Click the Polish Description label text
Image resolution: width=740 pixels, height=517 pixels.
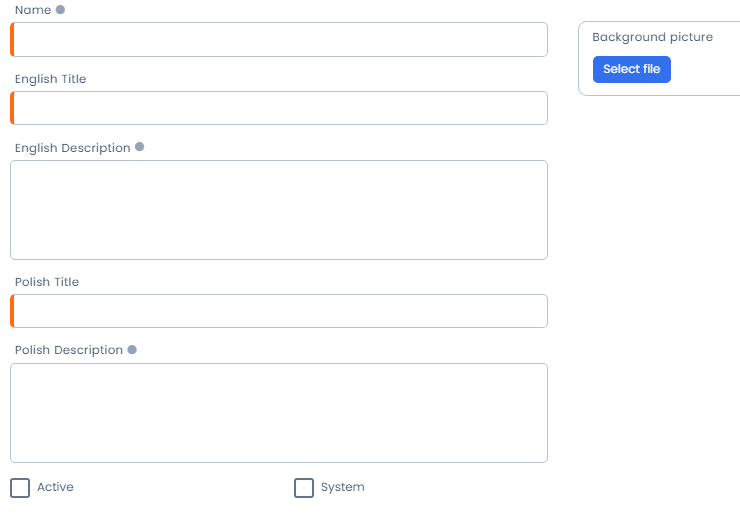tap(68, 351)
